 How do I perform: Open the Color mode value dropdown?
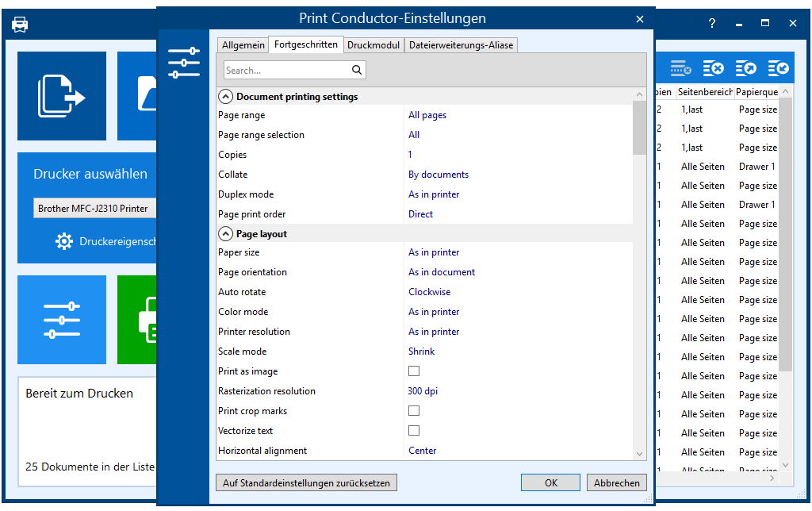pyautogui.click(x=434, y=312)
